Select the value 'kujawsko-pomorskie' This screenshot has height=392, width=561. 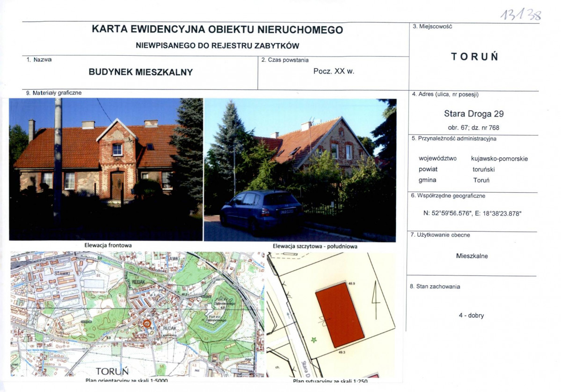tap(499, 159)
